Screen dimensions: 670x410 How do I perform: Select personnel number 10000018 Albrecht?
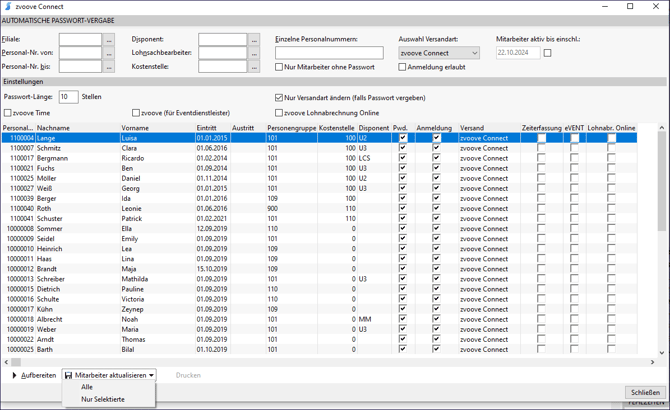[319, 319]
